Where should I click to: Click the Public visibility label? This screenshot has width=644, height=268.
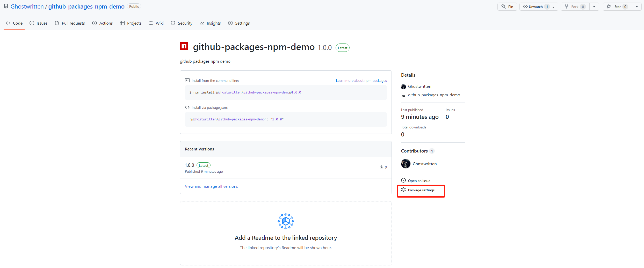(134, 6)
